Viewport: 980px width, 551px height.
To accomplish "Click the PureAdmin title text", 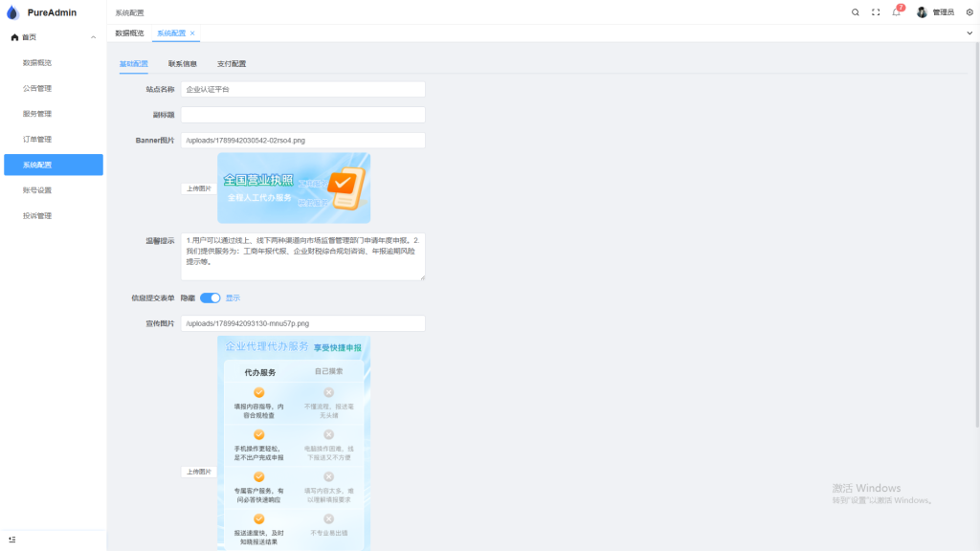I will [52, 12].
